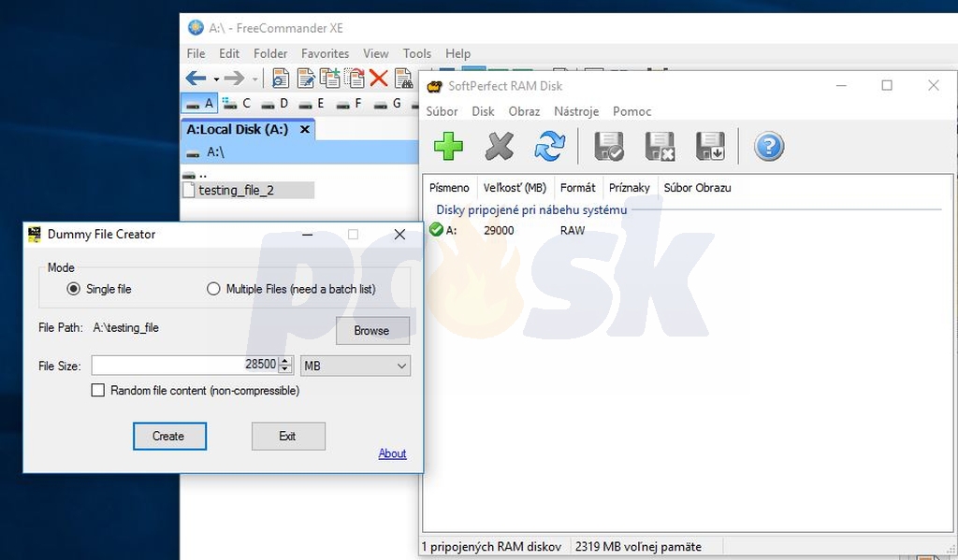Open the forward history dropdown arrow in FreeCommander
958x560 pixels.
click(254, 79)
